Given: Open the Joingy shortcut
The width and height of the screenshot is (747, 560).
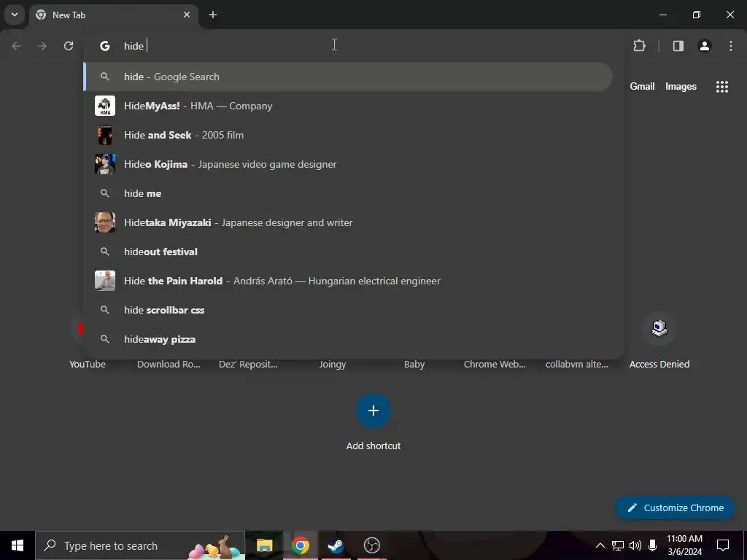Looking at the screenshot, I should tap(333, 365).
